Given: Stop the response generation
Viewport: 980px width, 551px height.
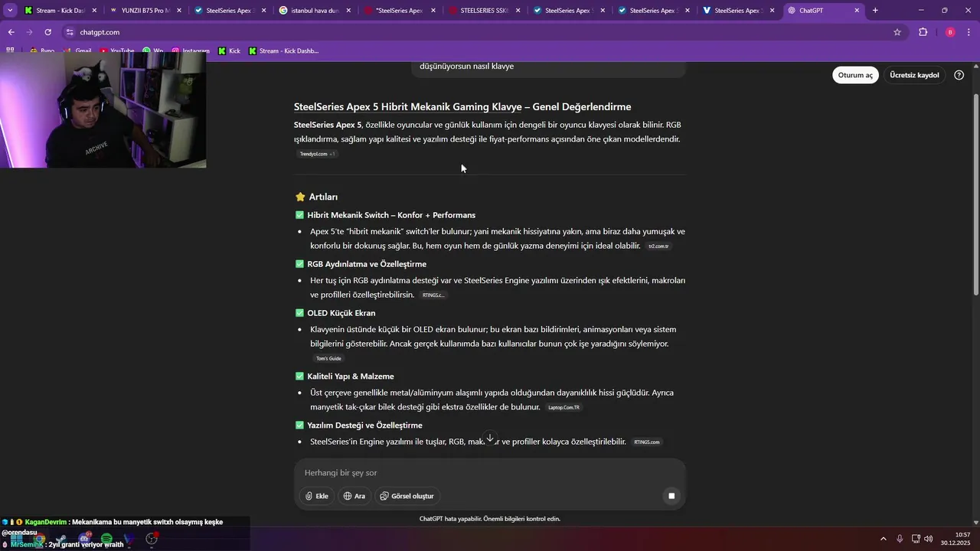Looking at the screenshot, I should click(x=671, y=496).
